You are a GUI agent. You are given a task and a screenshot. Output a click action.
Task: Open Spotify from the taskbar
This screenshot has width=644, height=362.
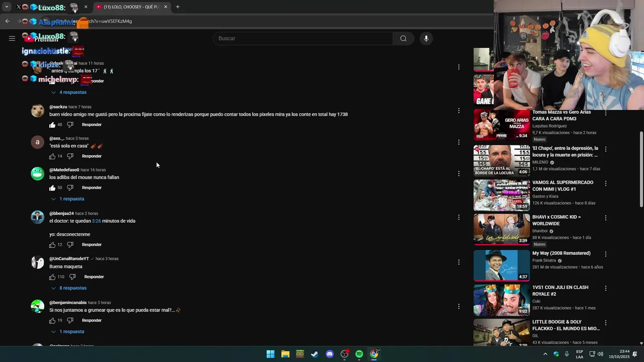click(x=359, y=354)
